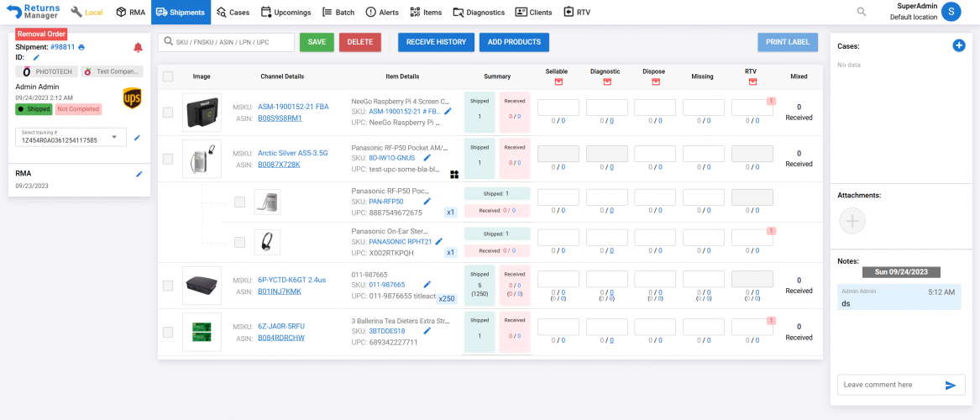Check the PAN-RFP50 sub-item checkbox
The width and height of the screenshot is (980, 420).
click(239, 202)
